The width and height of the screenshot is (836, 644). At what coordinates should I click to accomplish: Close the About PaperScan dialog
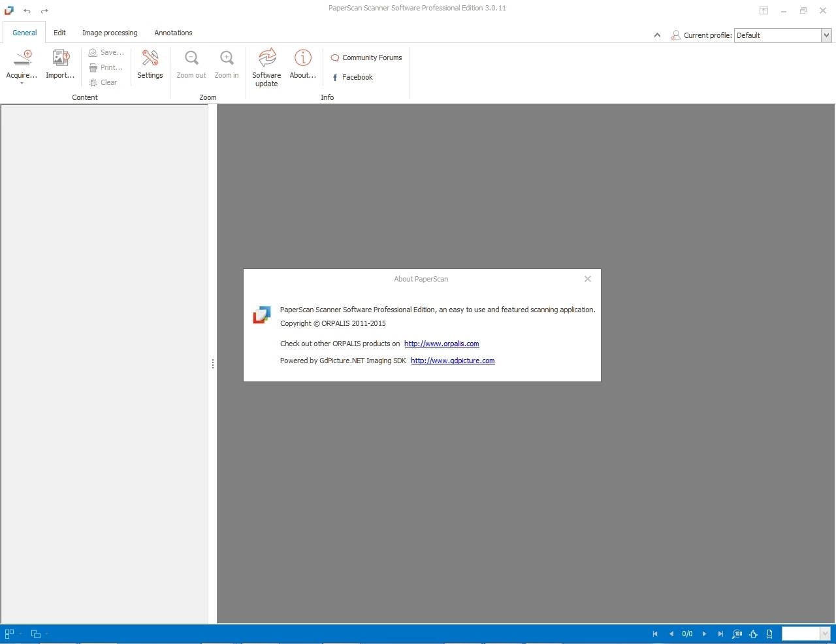[588, 279]
